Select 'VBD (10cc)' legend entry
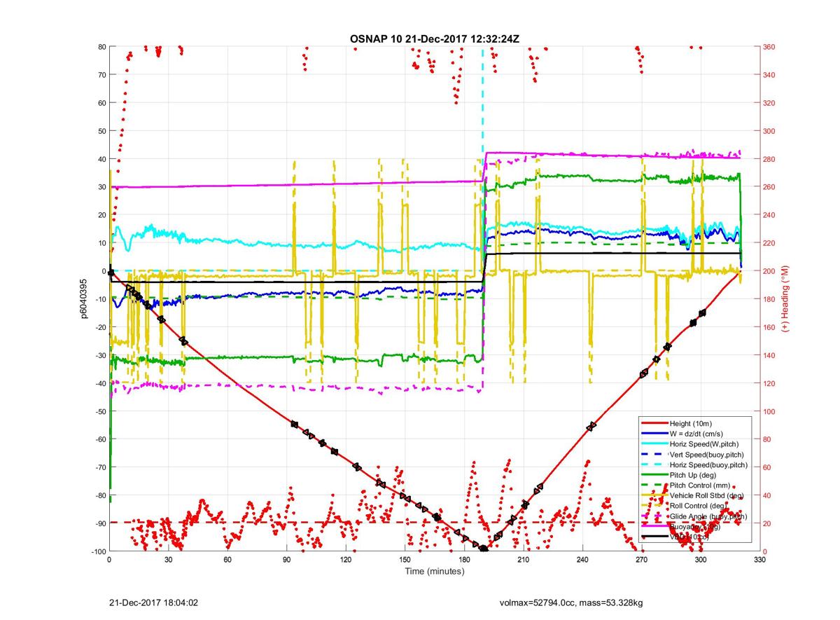Image resolution: width=840 pixels, height=620 pixels. (x=689, y=537)
